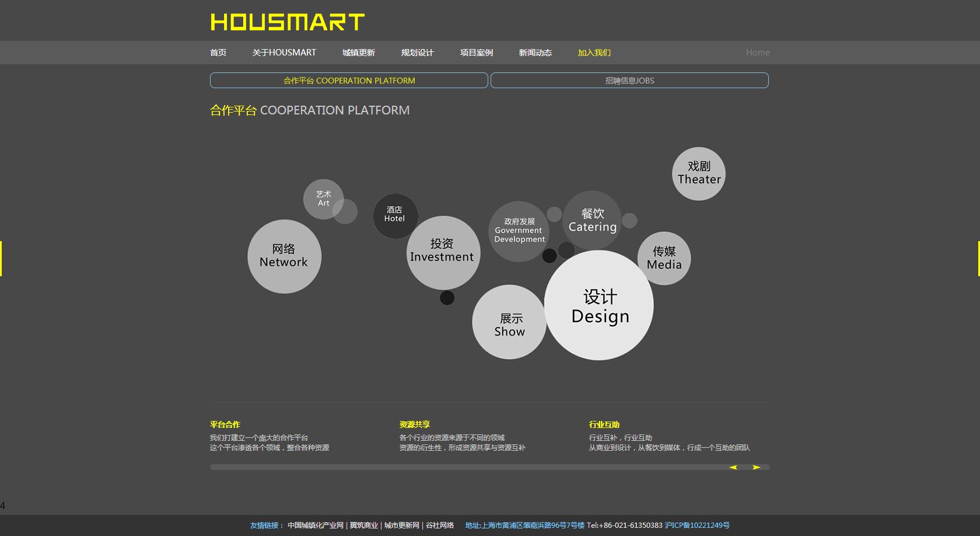980x536 pixels.
Task: Click the Show bubble
Action: tap(509, 322)
